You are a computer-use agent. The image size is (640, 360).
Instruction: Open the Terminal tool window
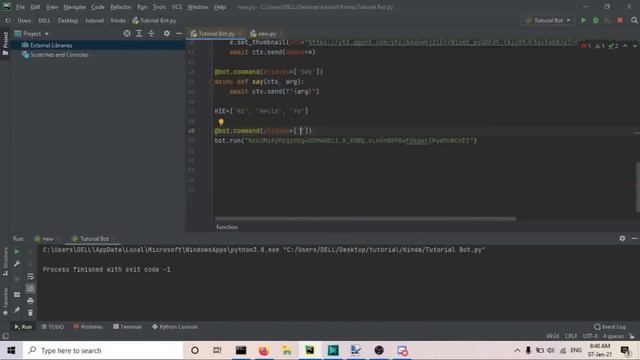pos(127,327)
